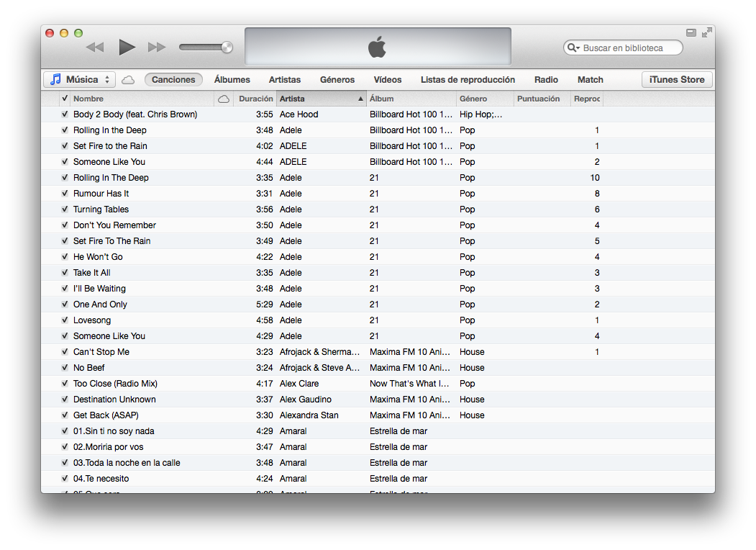
Task: Go to the Géneros tab
Action: pos(337,80)
